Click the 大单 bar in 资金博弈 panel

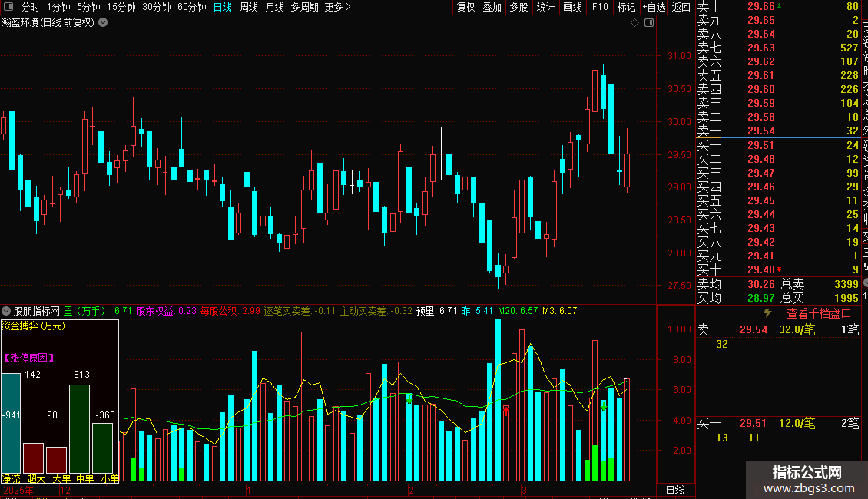click(57, 460)
